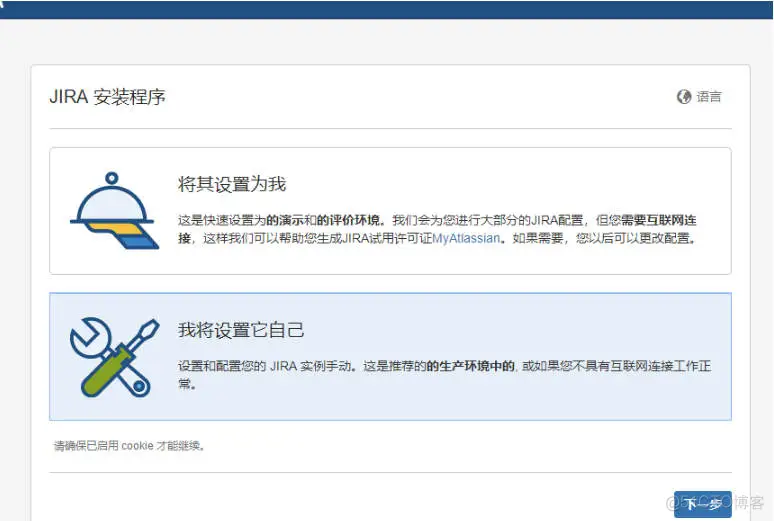Click the wrench and screwdriver icon
This screenshot has height=521, width=774.
[x=115, y=358]
